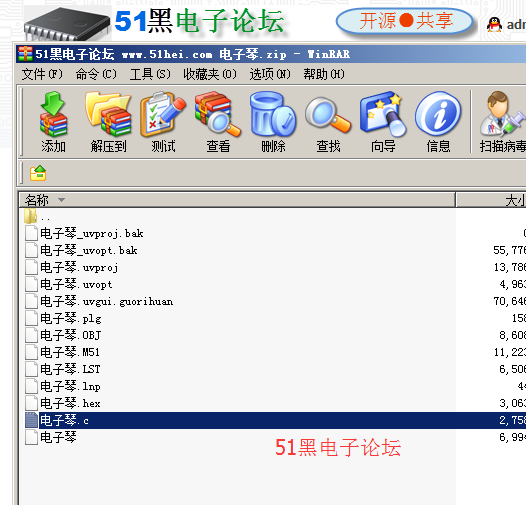
Task: Open the 命令(C) menu
Action: [96, 74]
